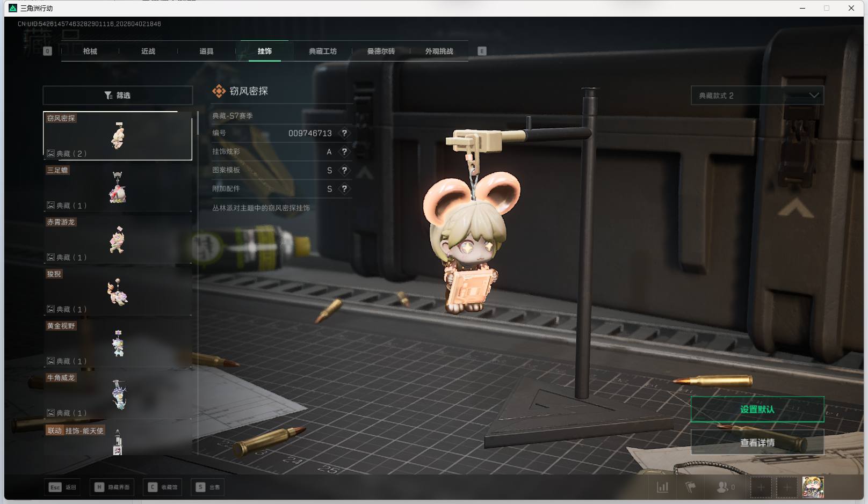Toggle 隐藏界面 to hide the interface
This screenshot has height=504, width=868.
click(x=113, y=487)
